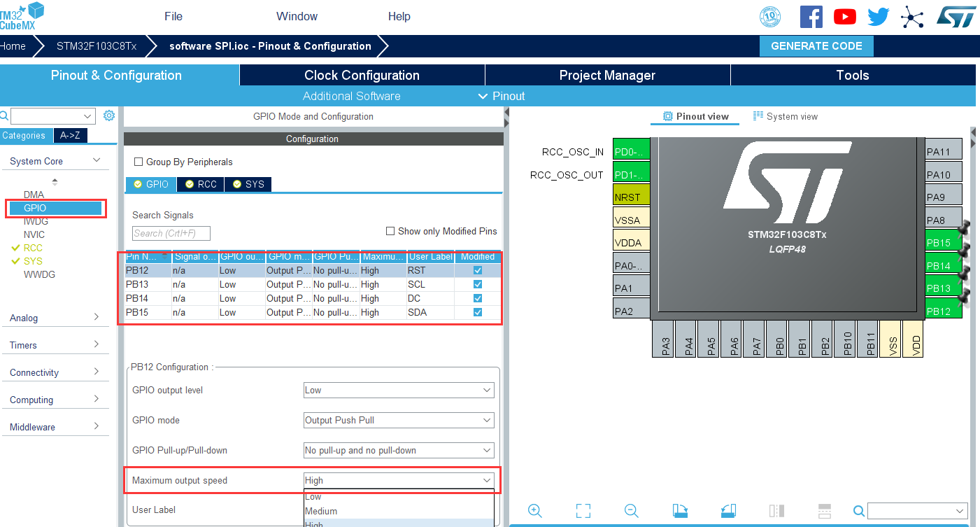This screenshot has width=980, height=527.
Task: Click the 10-year anniversary badge icon
Action: click(770, 17)
